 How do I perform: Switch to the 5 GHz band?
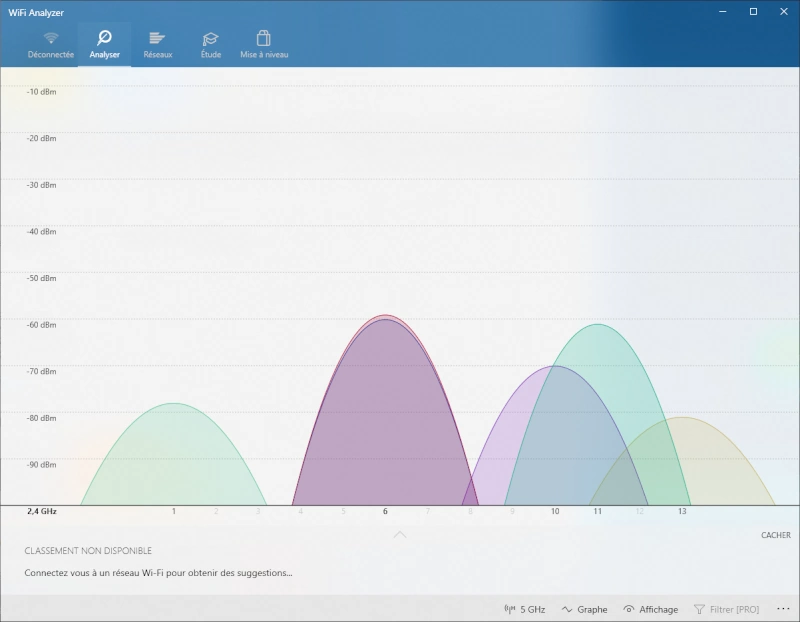point(525,609)
